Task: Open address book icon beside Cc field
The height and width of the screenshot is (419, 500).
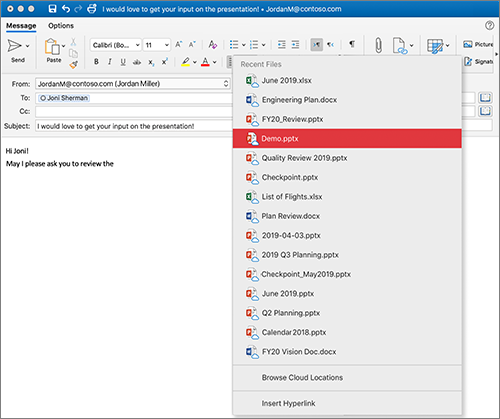Action: [x=485, y=111]
